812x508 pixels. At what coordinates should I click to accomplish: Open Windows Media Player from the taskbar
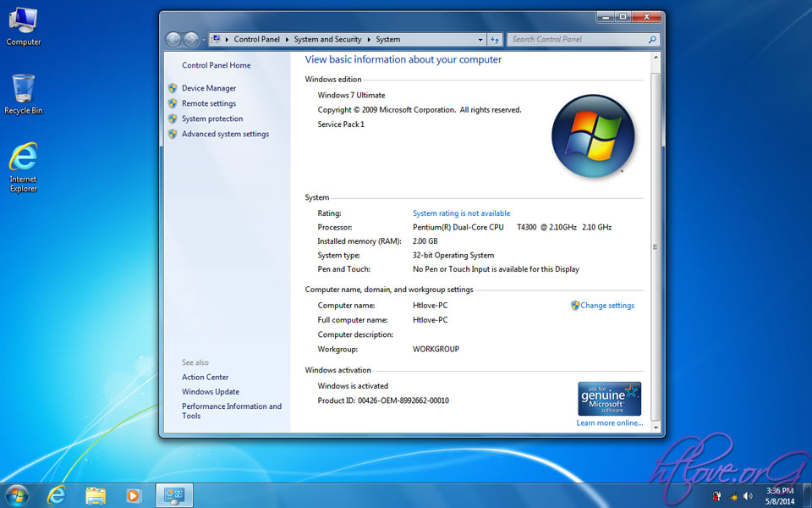134,495
